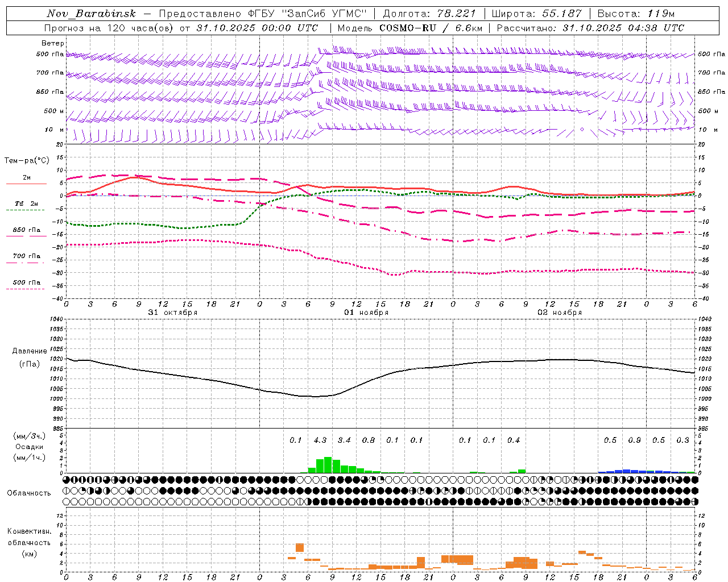Click the 'Широта: 55.187' header field

[536, 14]
